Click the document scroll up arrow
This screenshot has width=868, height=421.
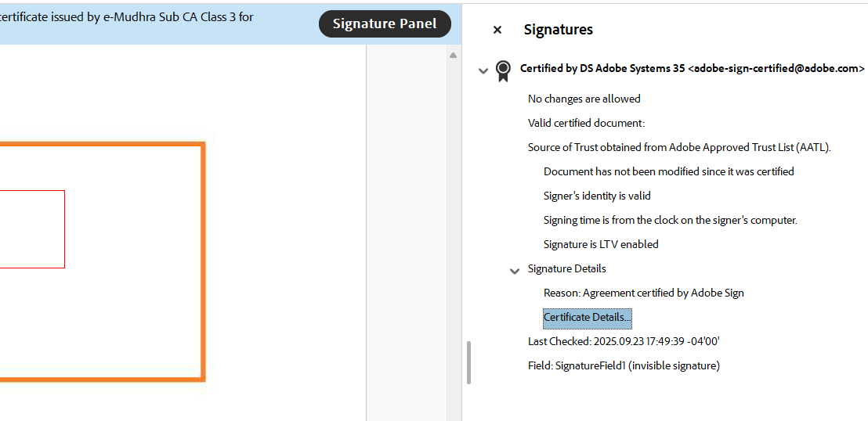click(x=453, y=55)
